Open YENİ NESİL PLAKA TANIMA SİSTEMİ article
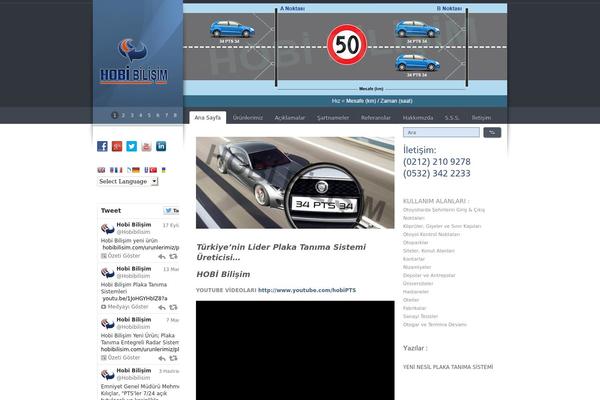Viewport: 600px width, 400px height. (x=448, y=367)
